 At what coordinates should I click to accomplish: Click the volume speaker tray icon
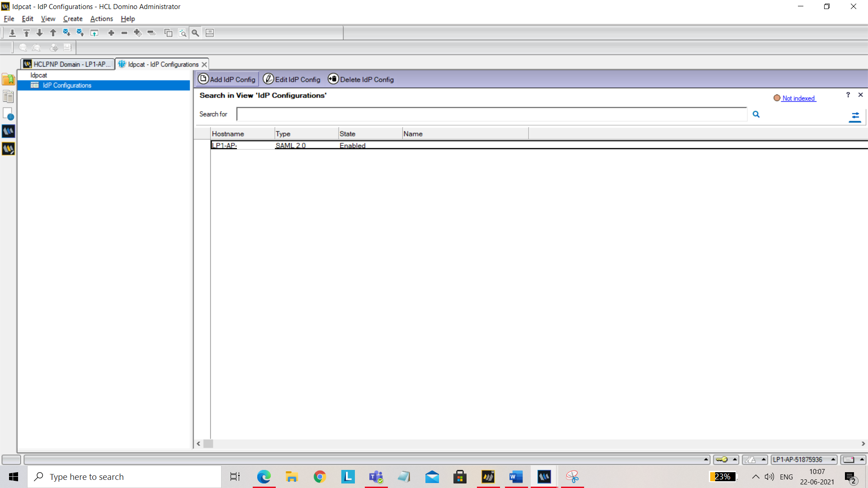769,477
